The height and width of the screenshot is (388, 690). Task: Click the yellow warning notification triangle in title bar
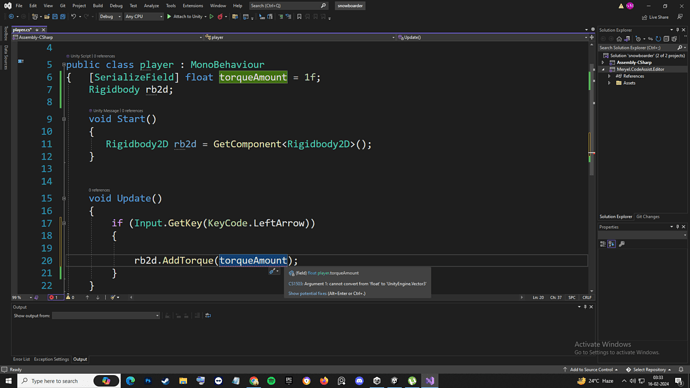(621, 6)
